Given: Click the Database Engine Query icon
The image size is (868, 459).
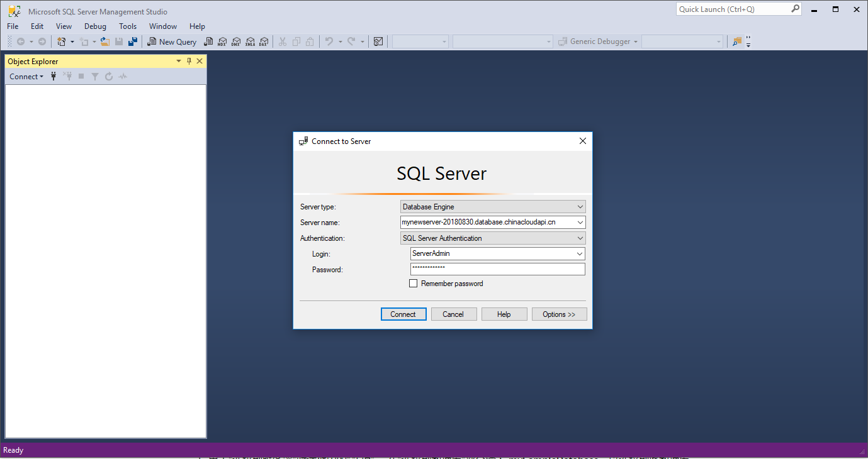Looking at the screenshot, I should point(208,41).
